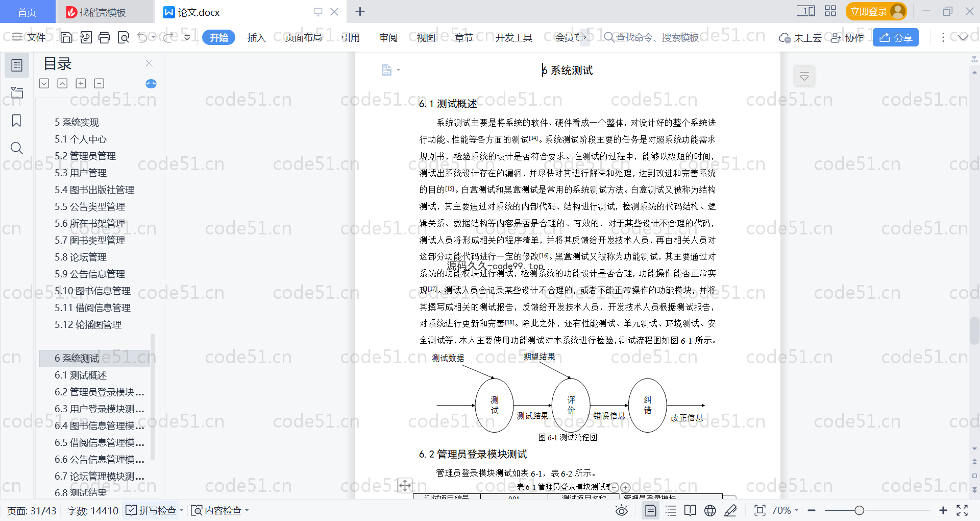Select the 插入 ribbon tab

click(x=256, y=37)
